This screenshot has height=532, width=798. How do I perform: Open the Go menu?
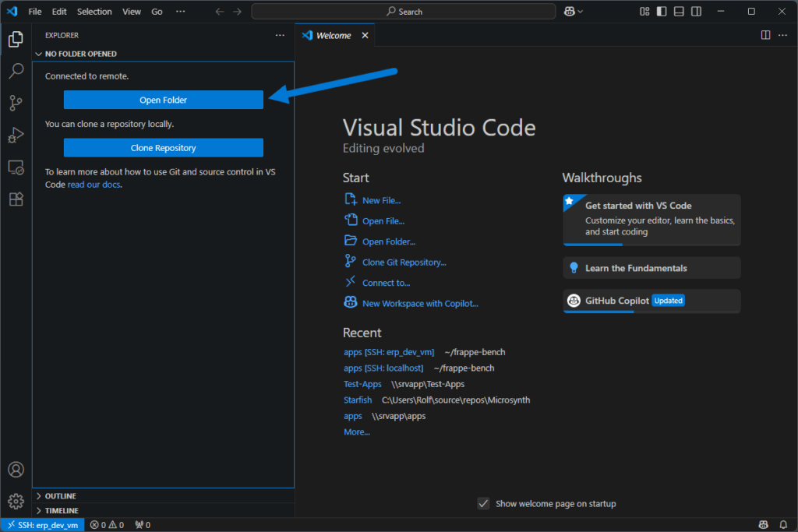[x=157, y=11]
